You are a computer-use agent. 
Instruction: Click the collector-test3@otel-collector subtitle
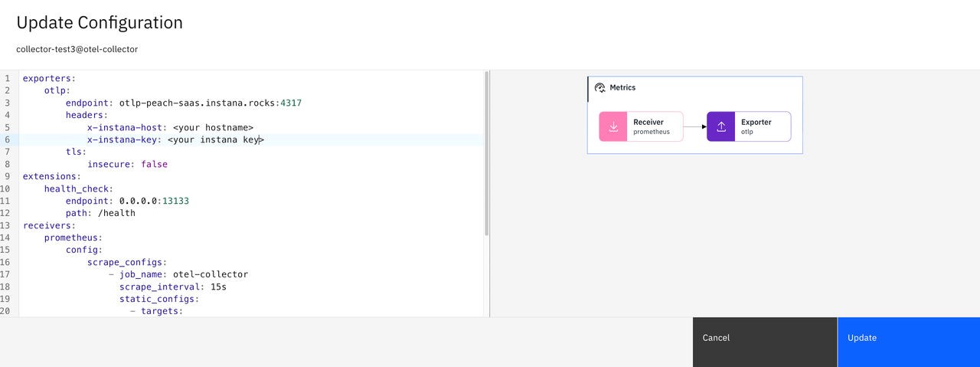(77, 49)
